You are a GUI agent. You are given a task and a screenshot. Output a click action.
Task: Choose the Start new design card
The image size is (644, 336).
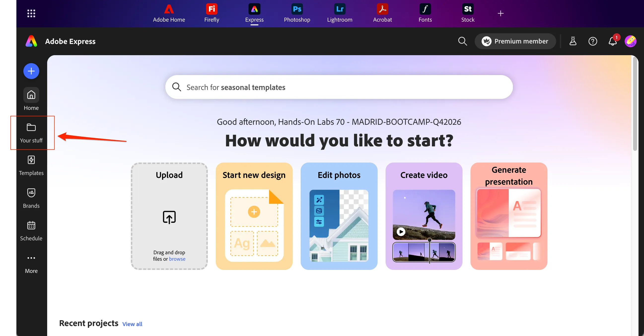click(254, 216)
